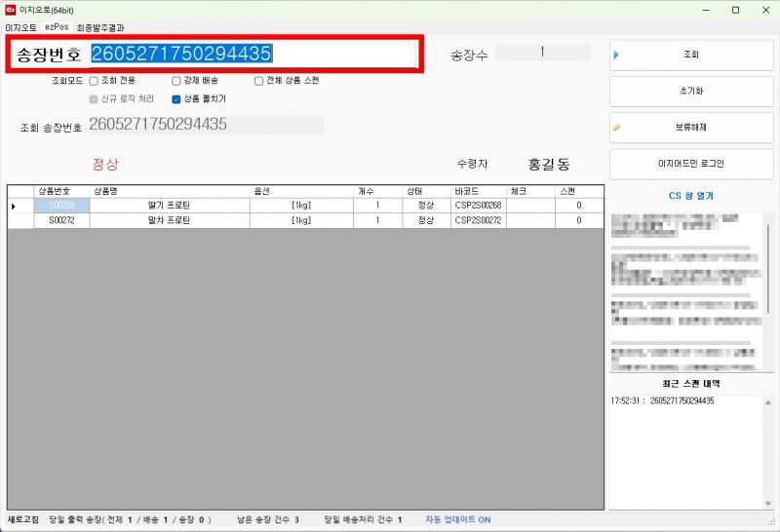Click the 송장수 count field
The image size is (780, 532).
coord(543,52)
